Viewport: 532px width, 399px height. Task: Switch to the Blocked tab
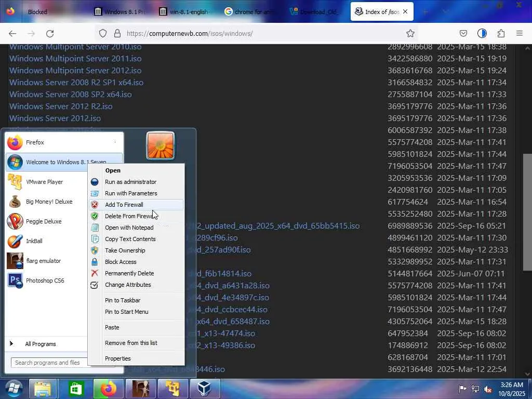37,12
